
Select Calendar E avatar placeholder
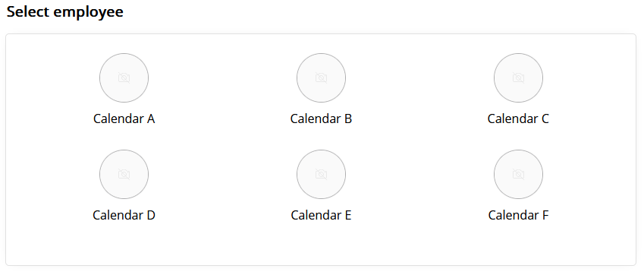point(321,174)
